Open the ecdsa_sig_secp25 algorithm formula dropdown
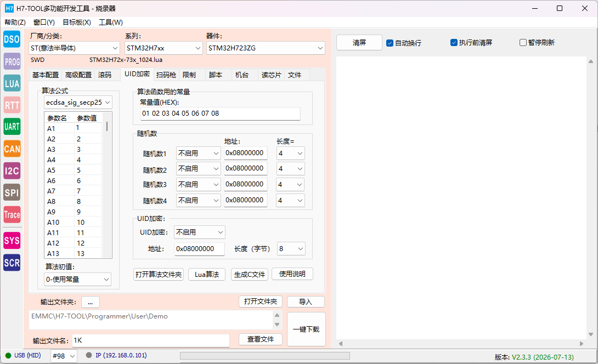This screenshot has width=598, height=364. tap(78, 102)
